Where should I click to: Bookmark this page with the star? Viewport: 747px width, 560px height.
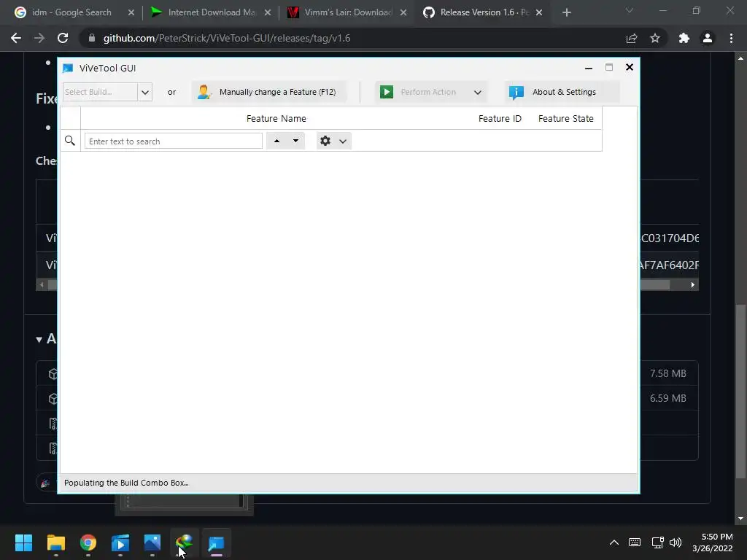tap(655, 38)
